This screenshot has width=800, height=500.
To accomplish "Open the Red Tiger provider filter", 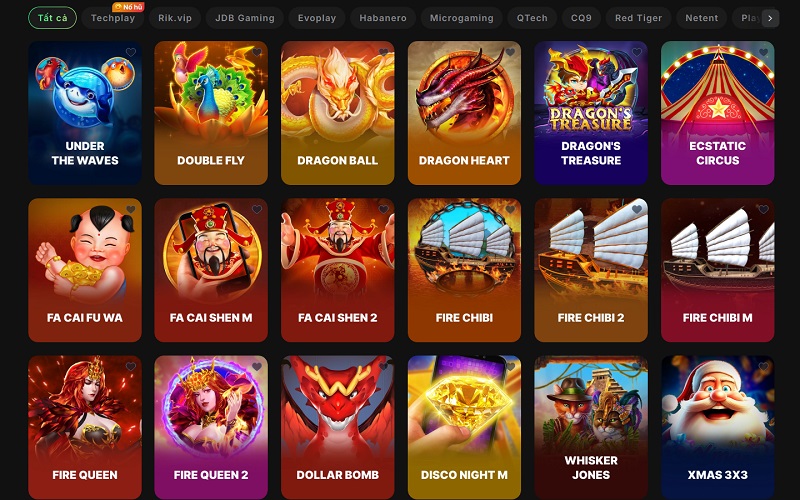I will (638, 18).
